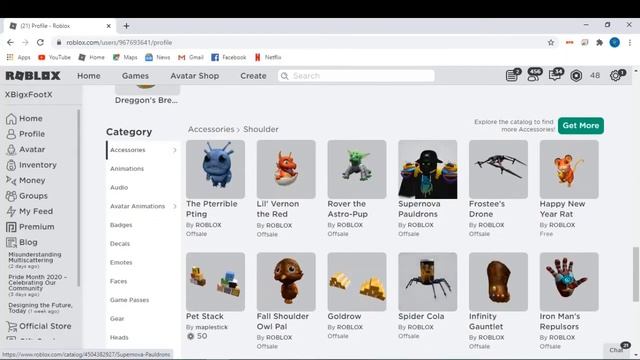Open the friends icon with 456 badge

[x=534, y=75]
